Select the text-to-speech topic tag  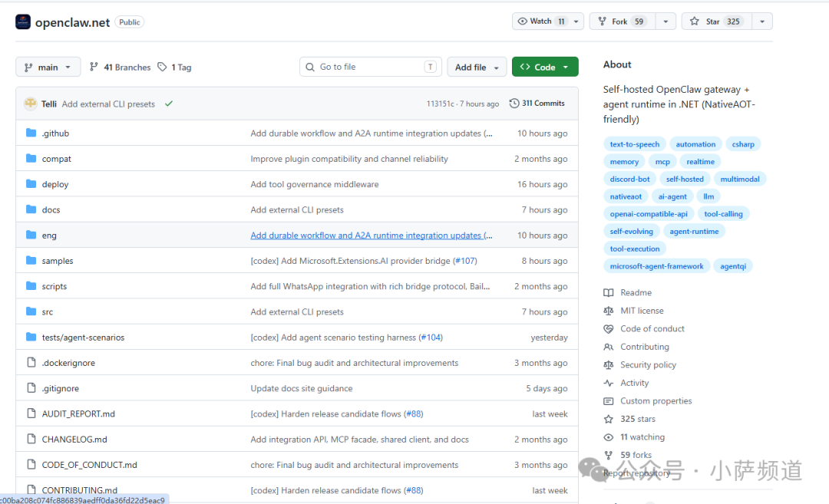click(x=635, y=144)
